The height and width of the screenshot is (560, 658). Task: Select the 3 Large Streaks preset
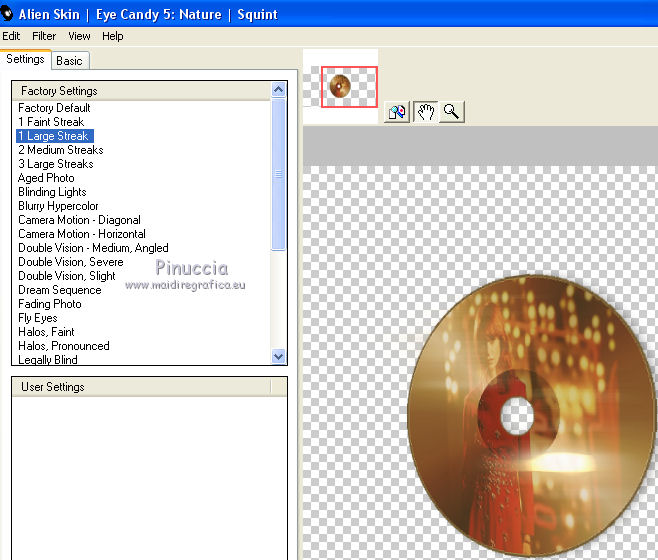(55, 164)
